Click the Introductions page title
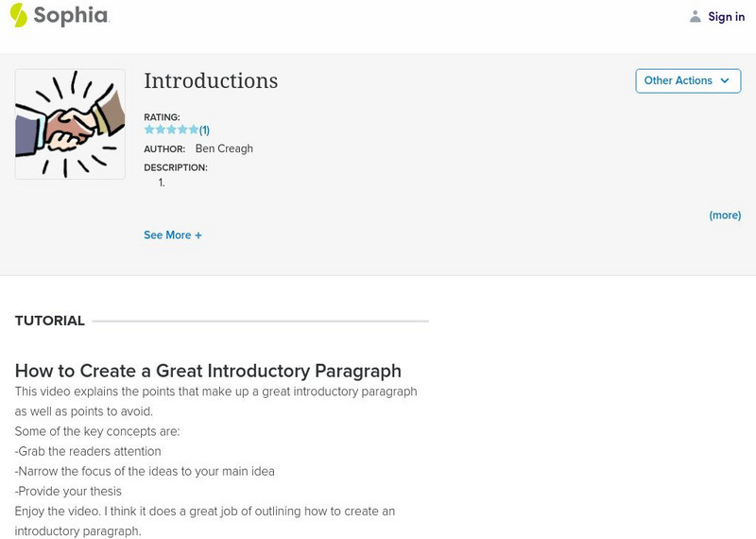The height and width of the screenshot is (539, 756). pyautogui.click(x=211, y=81)
